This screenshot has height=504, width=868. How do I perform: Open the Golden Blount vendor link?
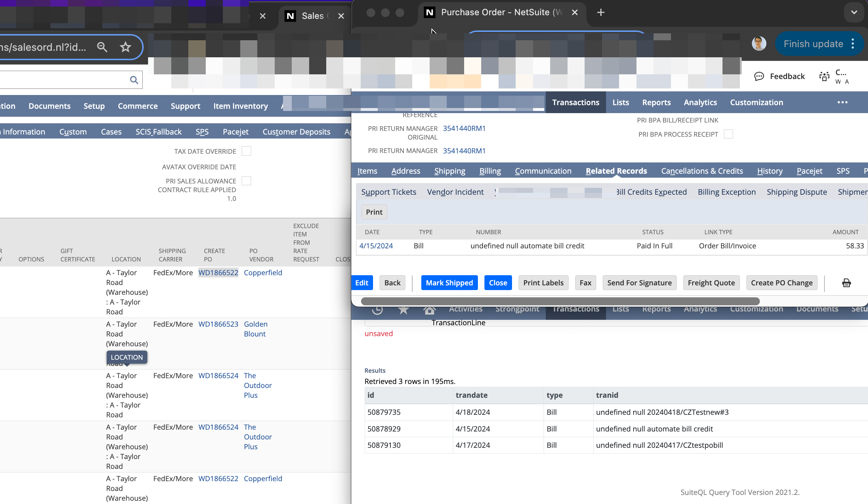255,329
